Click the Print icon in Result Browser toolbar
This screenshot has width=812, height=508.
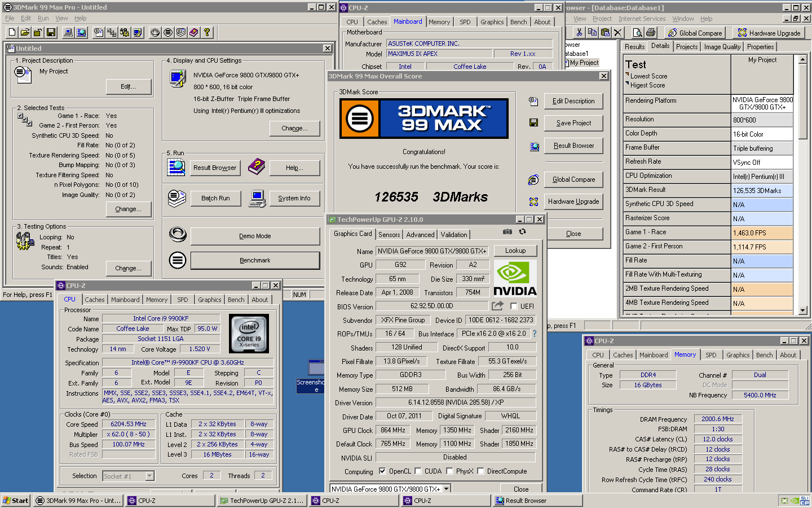[651, 32]
